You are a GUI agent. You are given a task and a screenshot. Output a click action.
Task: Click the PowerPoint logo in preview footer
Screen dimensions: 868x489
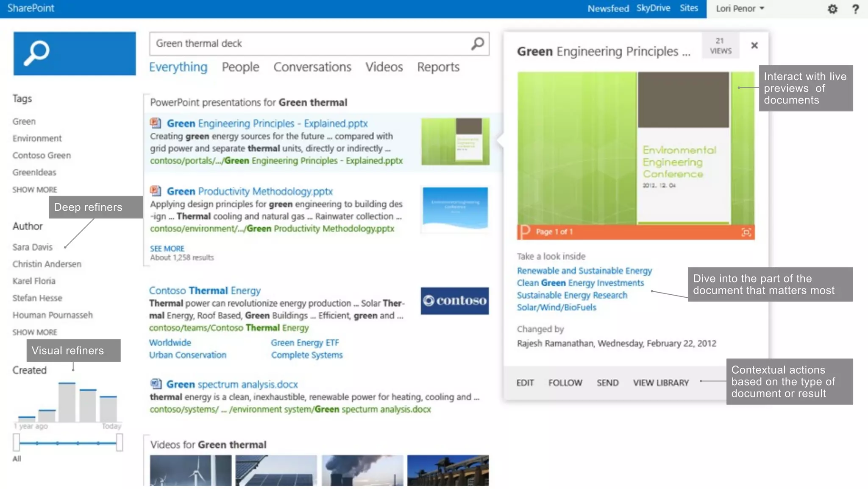(x=525, y=231)
